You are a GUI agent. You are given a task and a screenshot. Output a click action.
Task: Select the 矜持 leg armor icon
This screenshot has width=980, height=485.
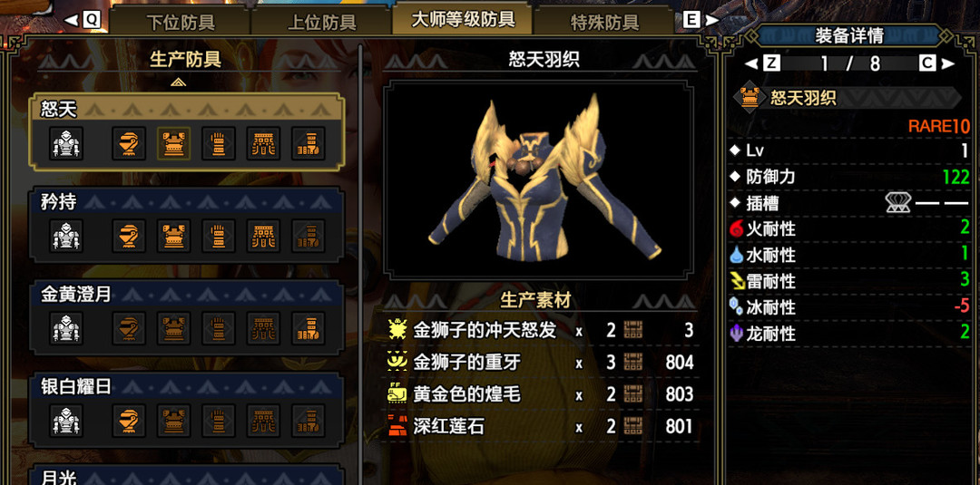(309, 236)
